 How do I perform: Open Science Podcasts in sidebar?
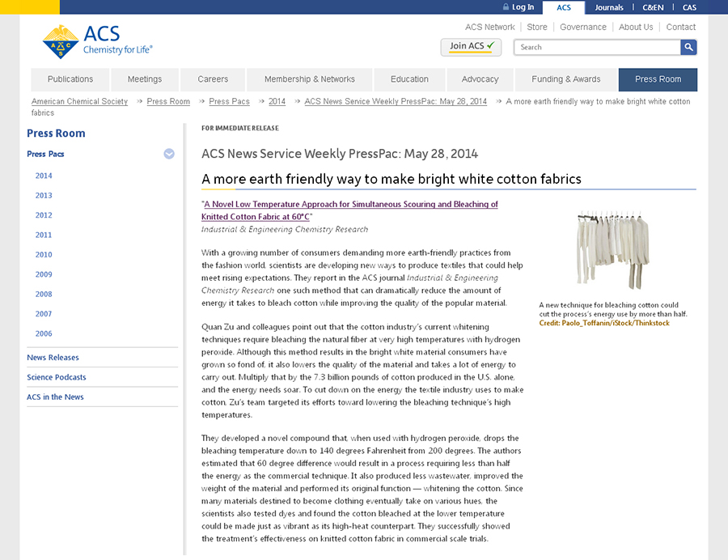[x=57, y=377]
